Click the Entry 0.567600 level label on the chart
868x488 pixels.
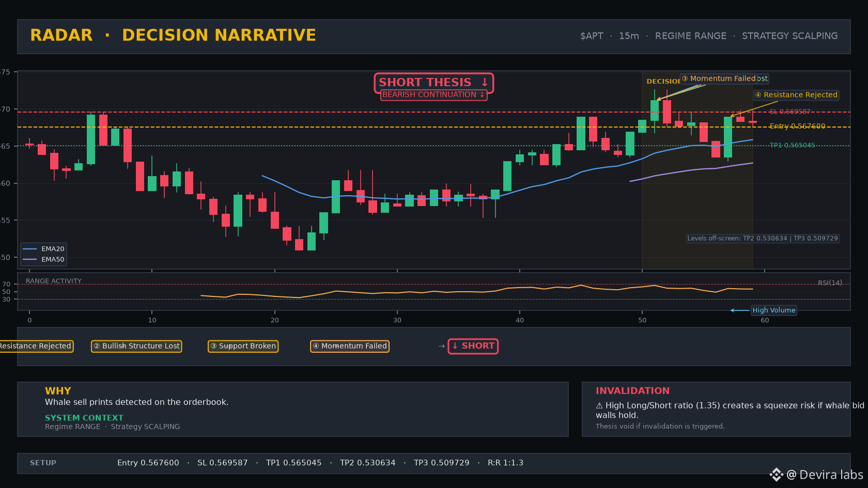tap(797, 126)
